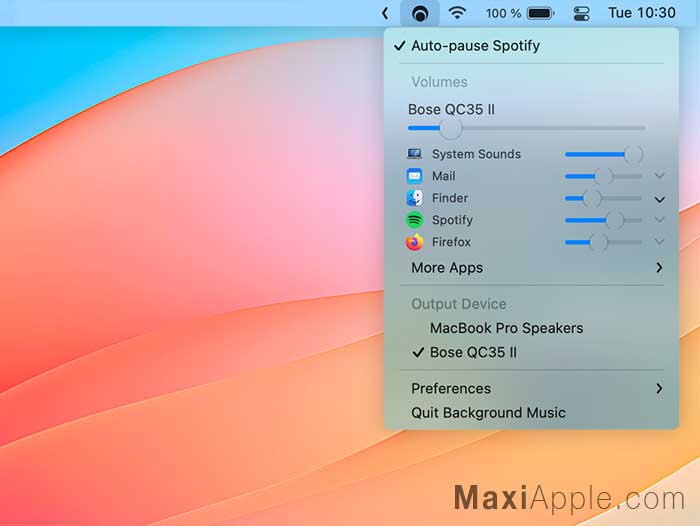
Task: Adjust the Spotify volume slider
Action: coord(604,220)
